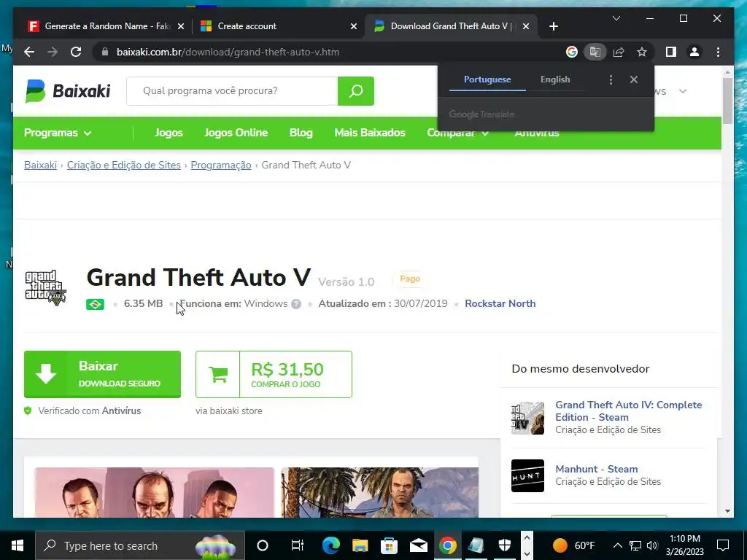The width and height of the screenshot is (747, 560).
Task: Open the Chrome profile icon
Action: (x=694, y=52)
